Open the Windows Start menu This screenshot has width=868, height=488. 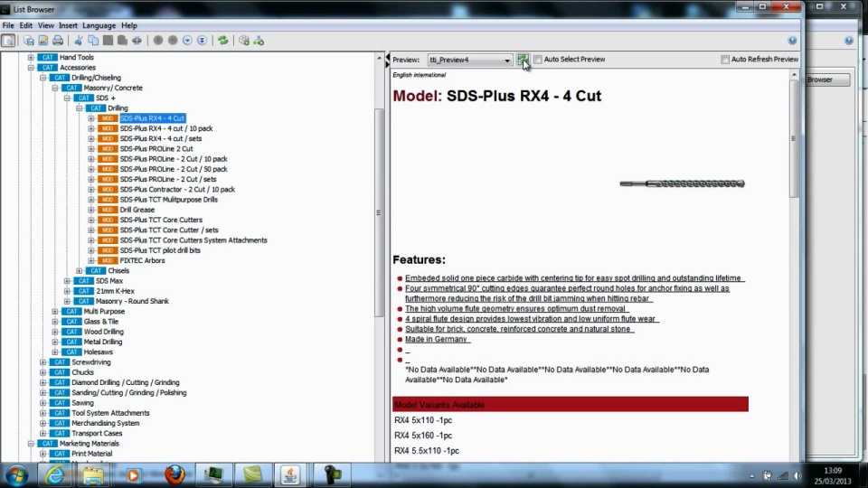pyautogui.click(x=16, y=475)
